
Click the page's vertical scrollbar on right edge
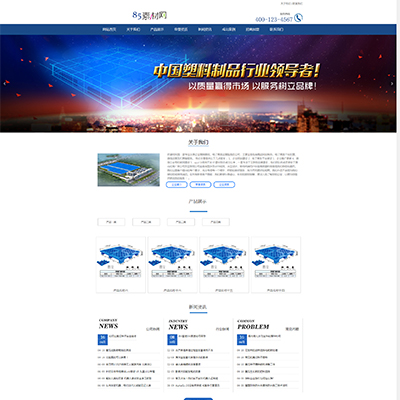coord(398,200)
